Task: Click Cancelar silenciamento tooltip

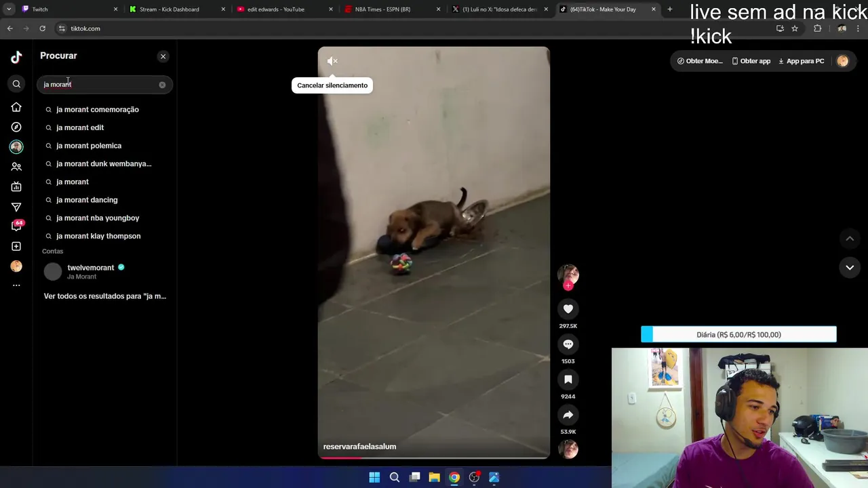Action: tap(332, 85)
